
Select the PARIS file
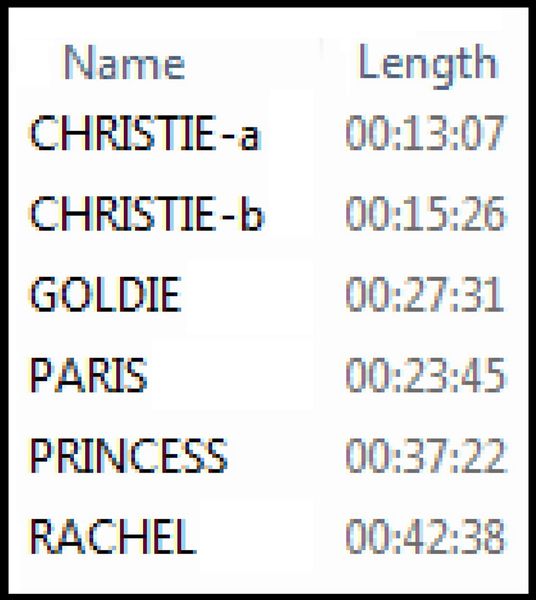[88, 375]
